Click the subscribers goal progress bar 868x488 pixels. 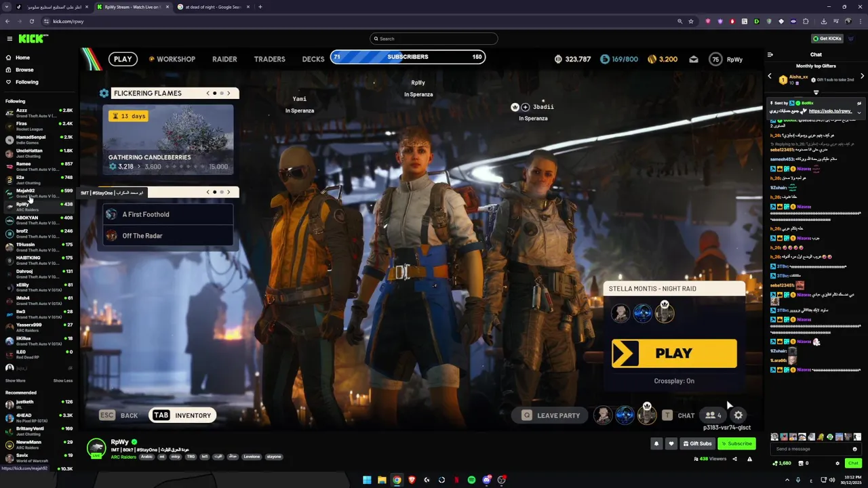coord(408,57)
